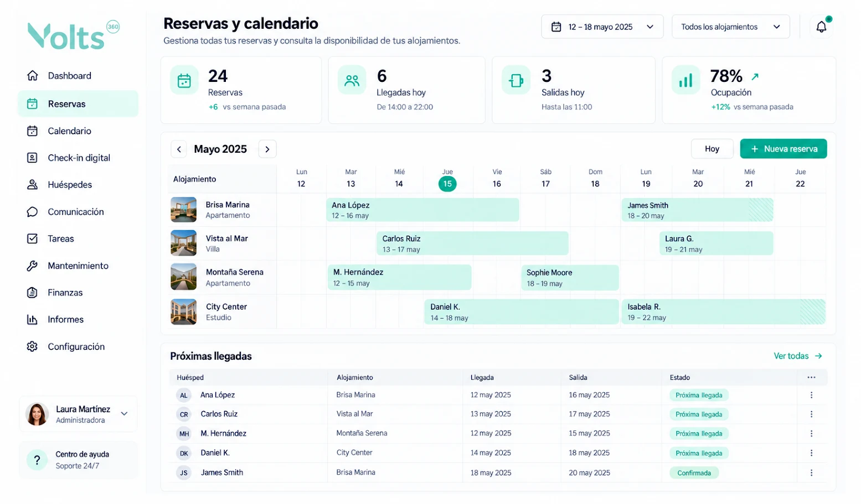
Task: Go to next month arrow
Action: 267,149
